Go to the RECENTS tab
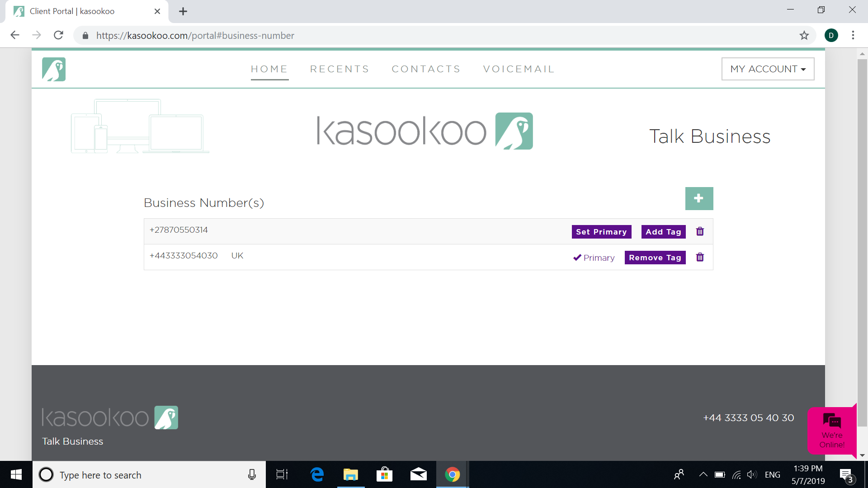The image size is (868, 488). coord(340,69)
